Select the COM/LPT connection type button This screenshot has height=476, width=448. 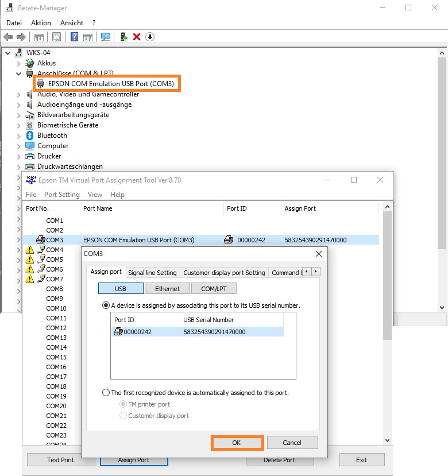point(214,288)
